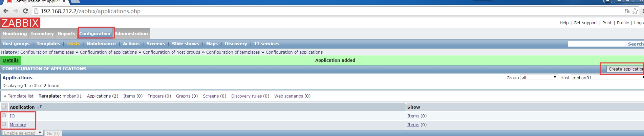The height and width of the screenshot is (136, 644).
Task: Open the Enable selected action dropdown
Action: pyautogui.click(x=22, y=133)
